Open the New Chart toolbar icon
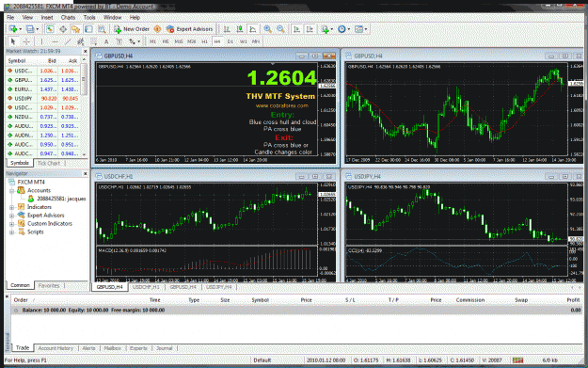Image resolution: width=588 pixels, height=368 pixels. click(x=13, y=29)
